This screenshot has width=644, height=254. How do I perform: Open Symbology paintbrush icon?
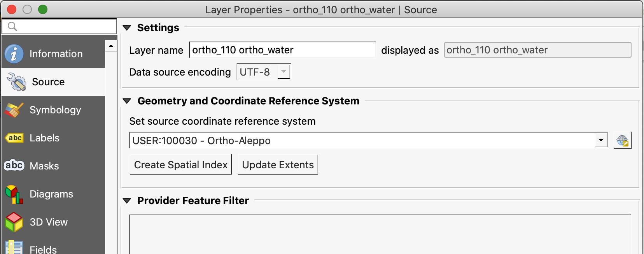14,110
